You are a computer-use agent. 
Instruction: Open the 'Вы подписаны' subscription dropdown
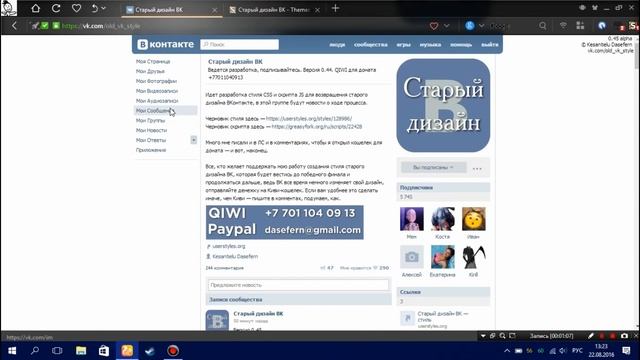[x=433, y=167]
